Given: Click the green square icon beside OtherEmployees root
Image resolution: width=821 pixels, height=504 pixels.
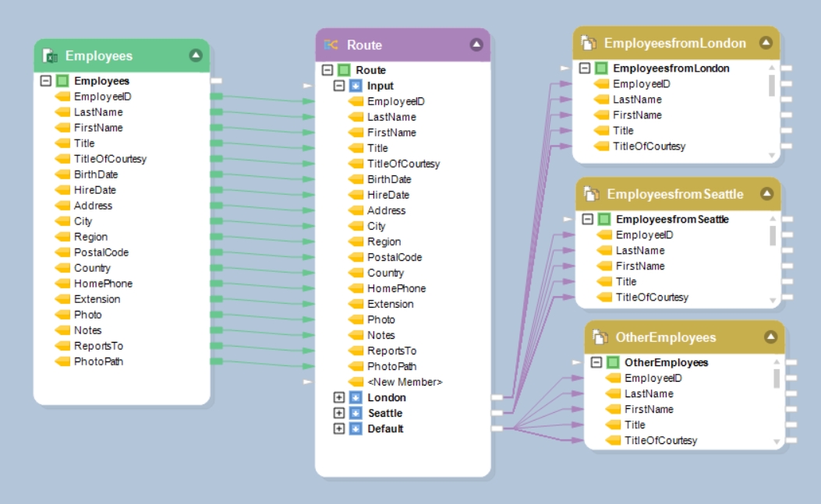Looking at the screenshot, I should tap(613, 362).
